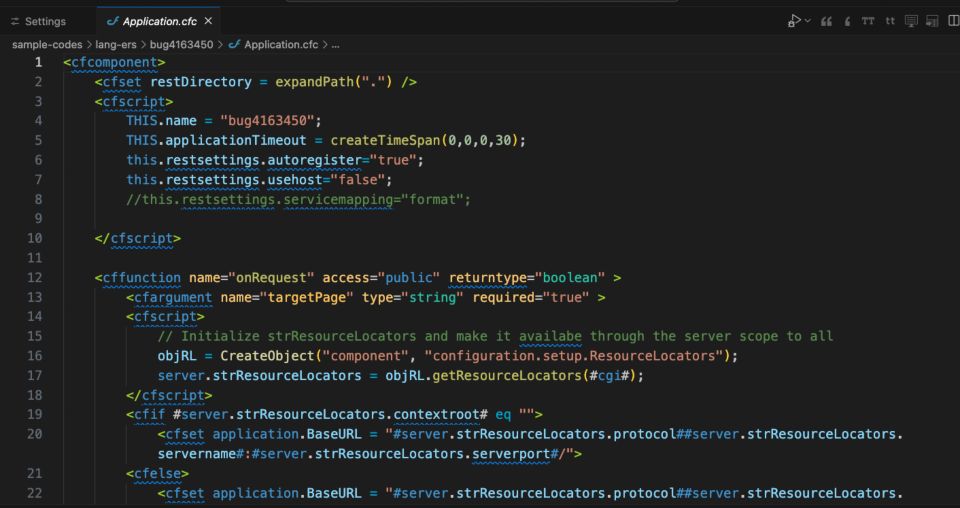Image resolution: width=960 pixels, height=508 pixels.
Task: Click the monitor preview toolbar icon
Action: tap(911, 21)
